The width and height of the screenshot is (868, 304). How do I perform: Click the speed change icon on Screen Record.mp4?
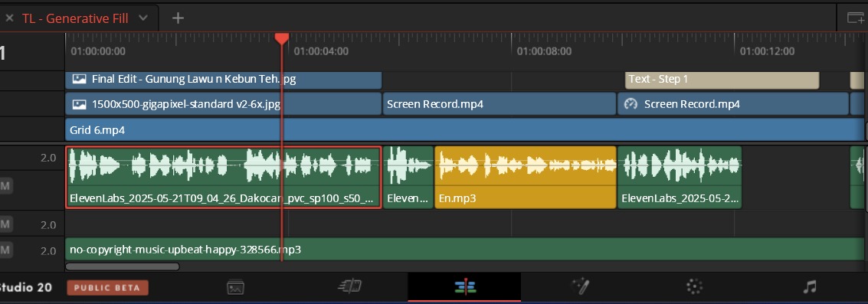[x=631, y=104]
